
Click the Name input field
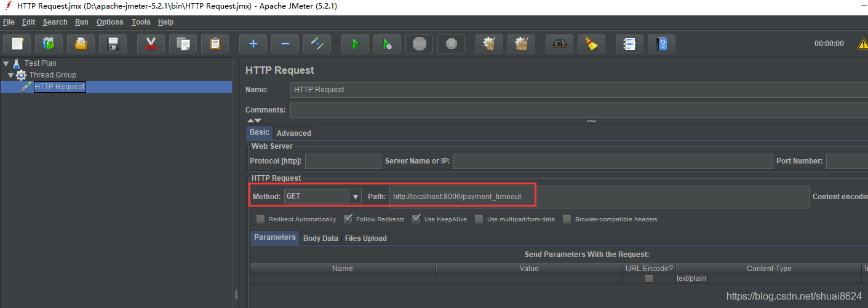click(x=579, y=90)
